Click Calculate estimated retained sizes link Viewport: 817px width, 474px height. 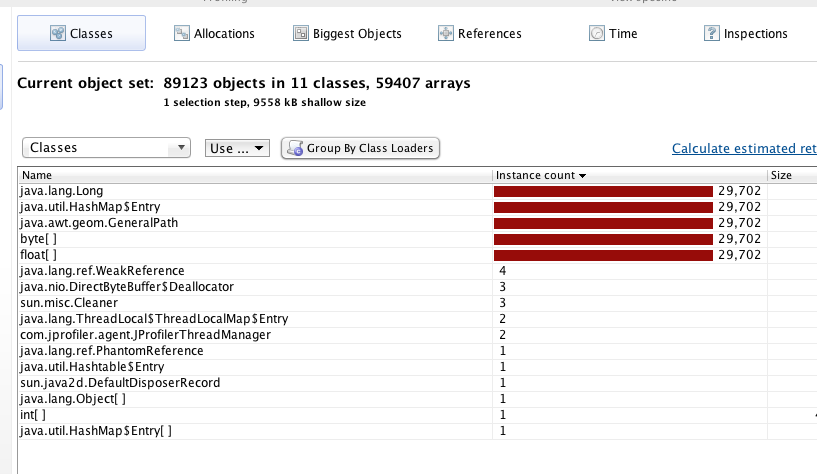743,149
